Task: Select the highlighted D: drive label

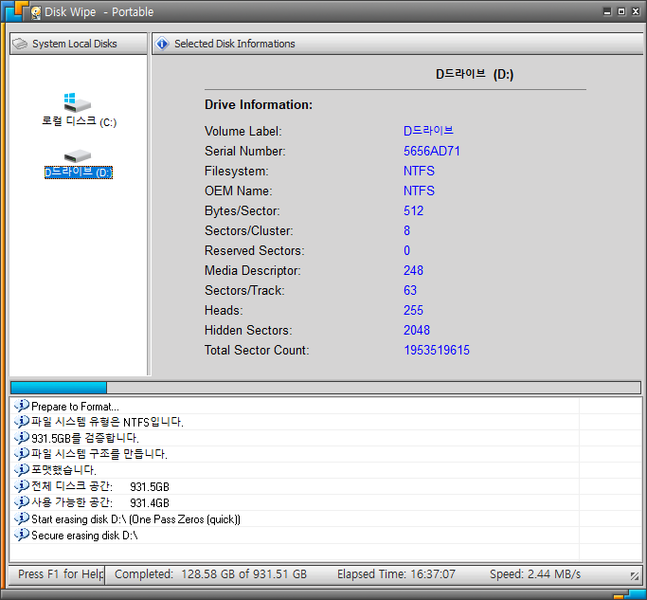Action: coord(78,172)
